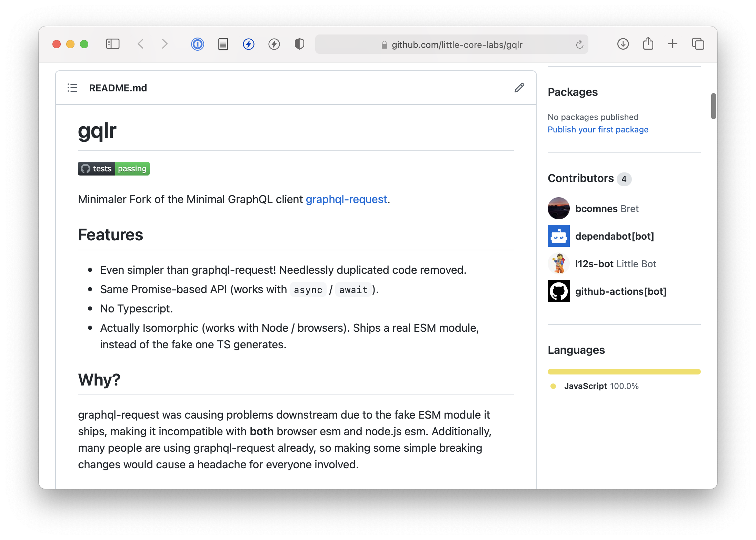Click the Packages heading
The height and width of the screenshot is (540, 756).
point(573,92)
